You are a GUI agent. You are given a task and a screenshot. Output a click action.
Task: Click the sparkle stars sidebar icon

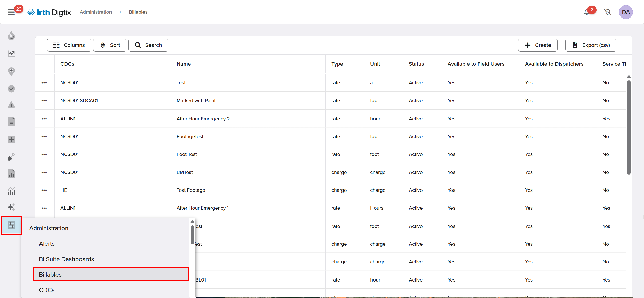pos(11,207)
